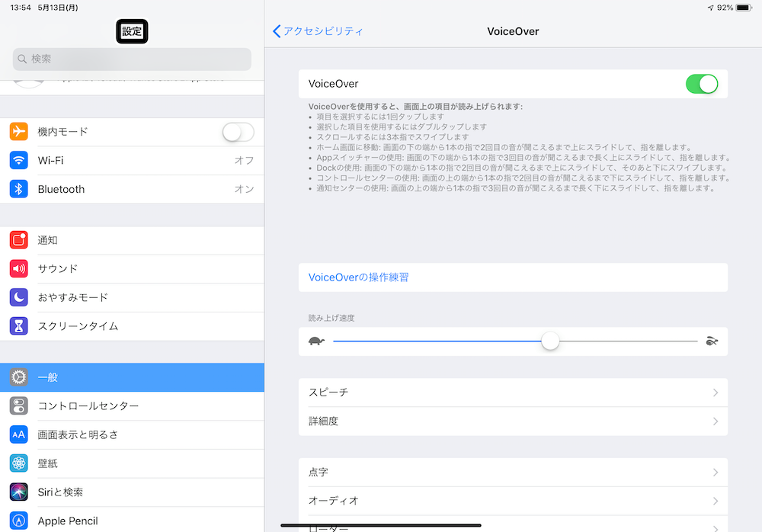Screen dimensions: 762x532
Task: Select Siriと検索 in sidebar
Action: point(132,492)
